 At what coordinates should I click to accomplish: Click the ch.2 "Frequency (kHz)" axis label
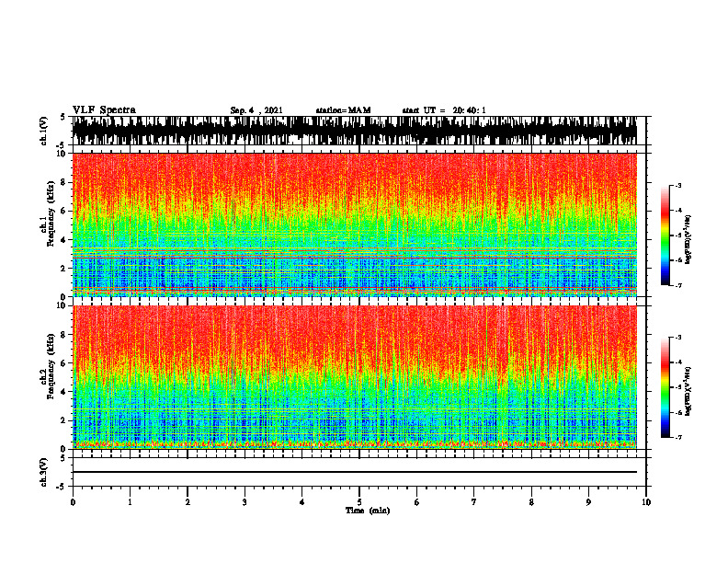click(51, 366)
